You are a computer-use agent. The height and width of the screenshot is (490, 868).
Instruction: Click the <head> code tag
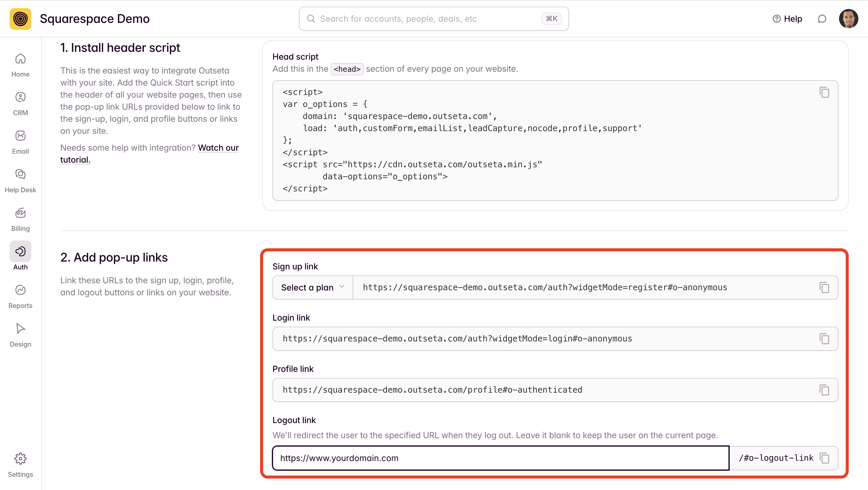[x=347, y=69]
